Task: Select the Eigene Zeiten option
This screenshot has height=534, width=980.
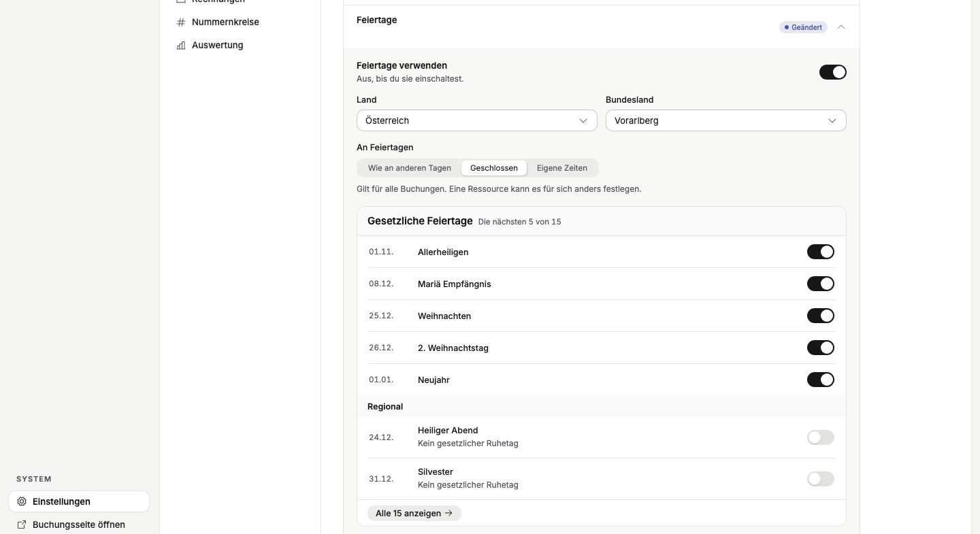Action: pos(562,168)
